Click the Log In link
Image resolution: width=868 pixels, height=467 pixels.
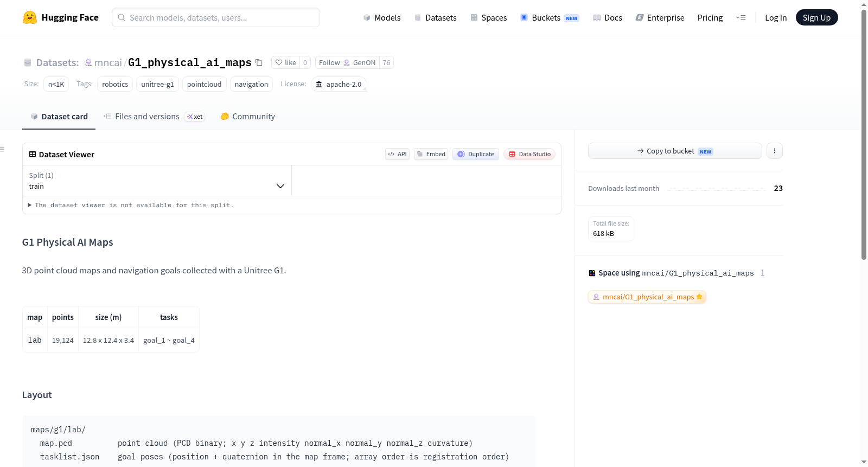(776, 18)
